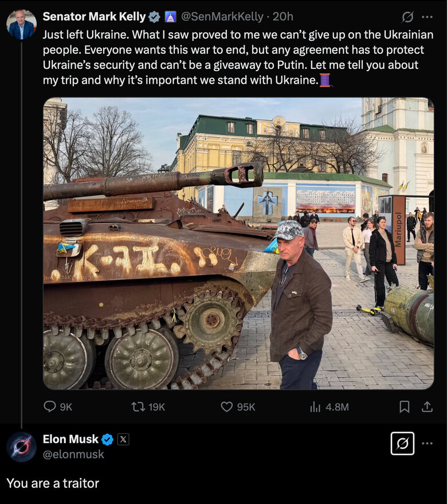Click the Elon Musk display name
The width and height of the screenshot is (447, 504).
pos(70,439)
